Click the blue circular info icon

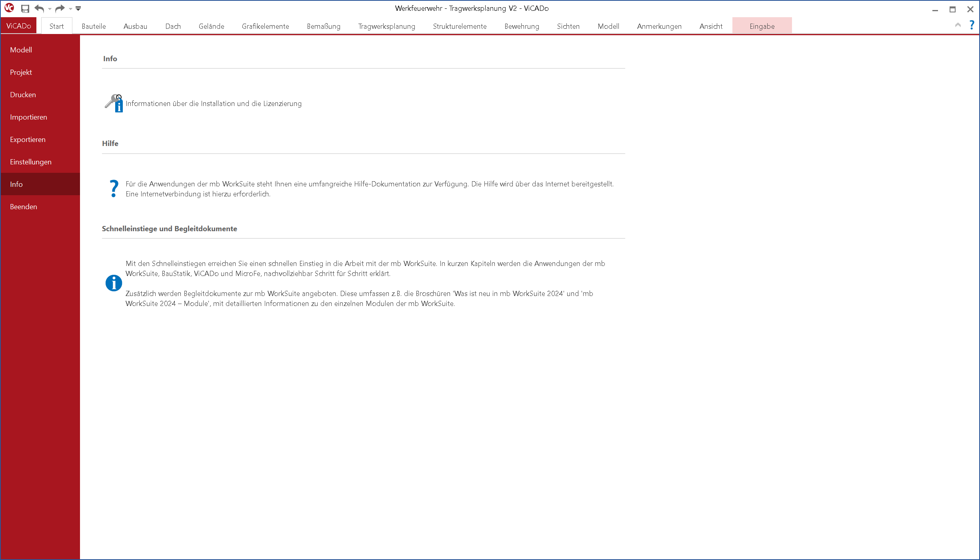(114, 283)
